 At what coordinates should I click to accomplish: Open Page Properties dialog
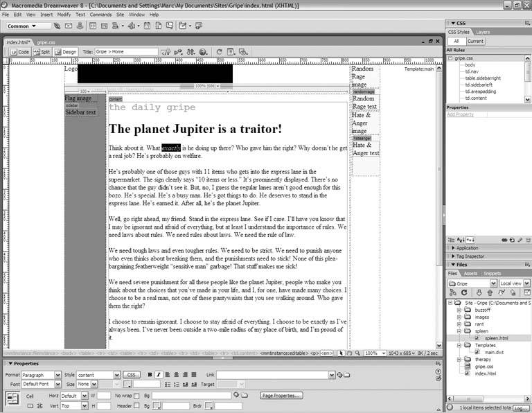281,396
